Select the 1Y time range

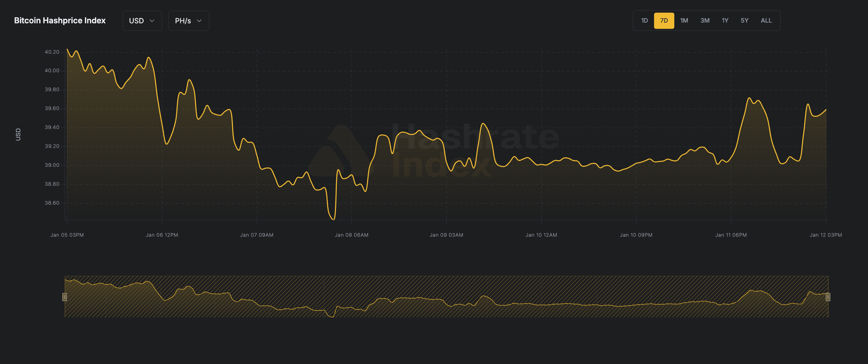725,21
